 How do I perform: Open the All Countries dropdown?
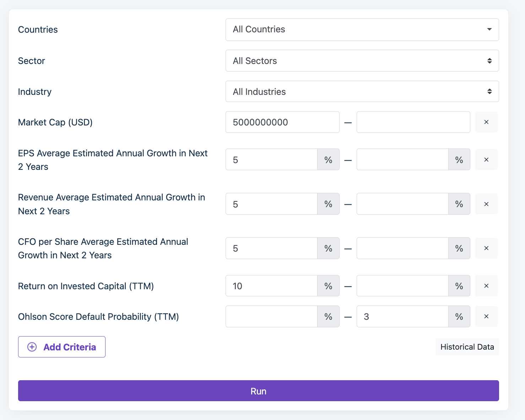click(362, 29)
